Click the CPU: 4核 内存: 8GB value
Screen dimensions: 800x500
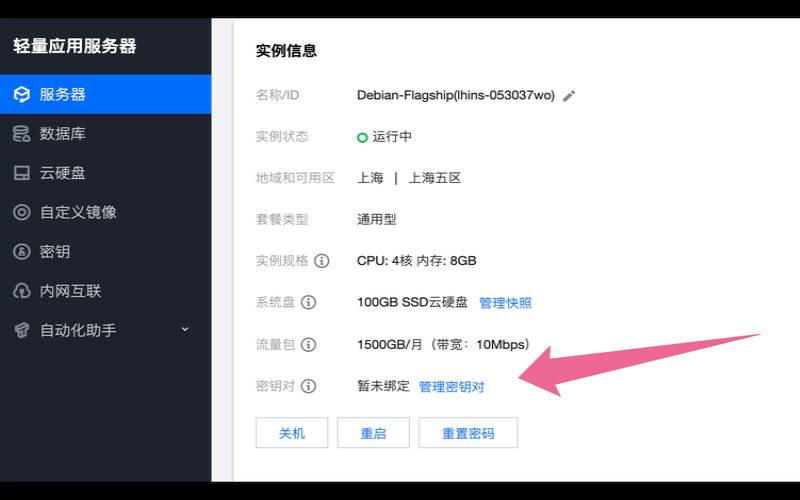[x=416, y=261]
